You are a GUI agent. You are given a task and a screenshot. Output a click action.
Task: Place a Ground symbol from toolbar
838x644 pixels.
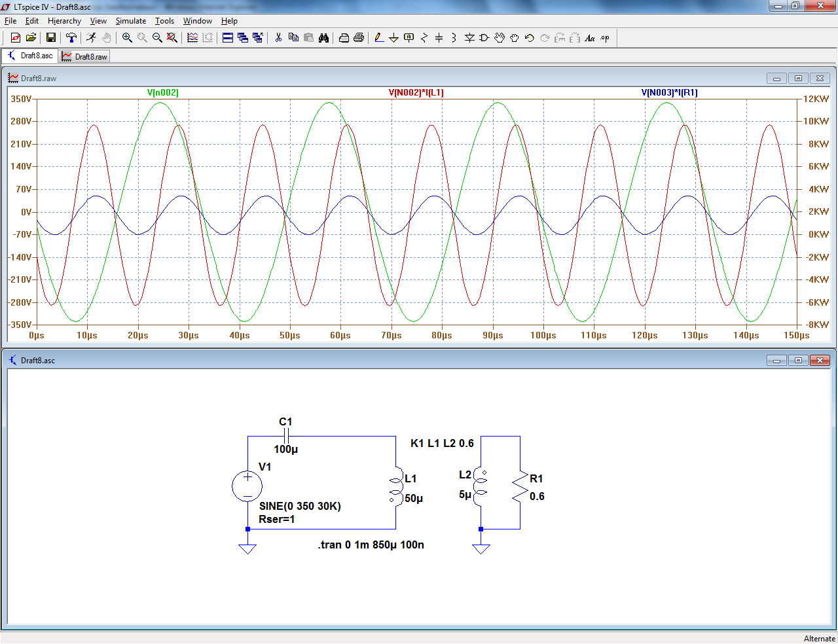click(393, 38)
